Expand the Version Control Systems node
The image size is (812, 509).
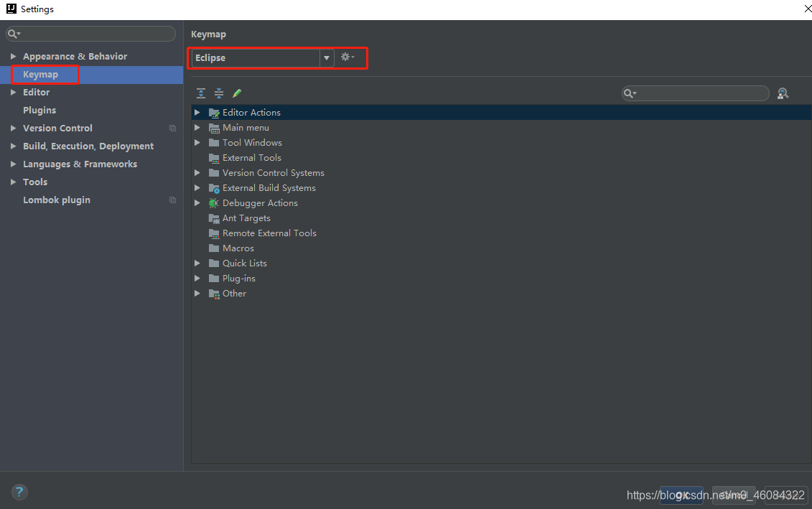coord(197,173)
